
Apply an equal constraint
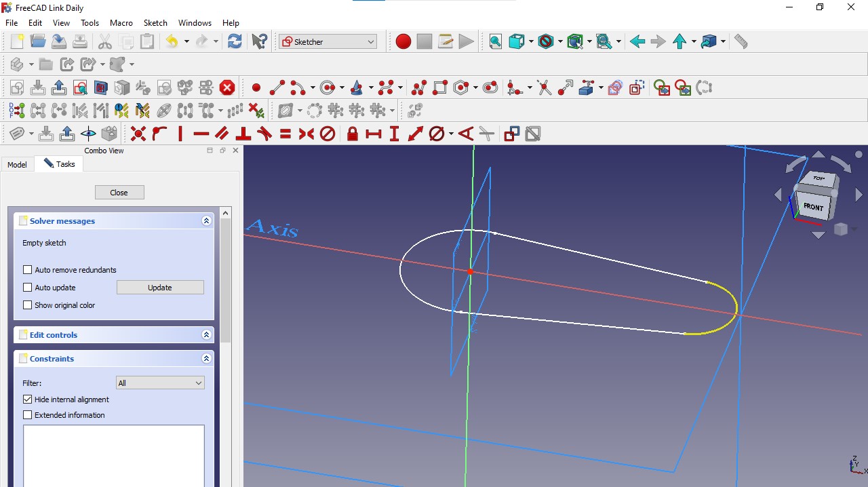pos(285,134)
